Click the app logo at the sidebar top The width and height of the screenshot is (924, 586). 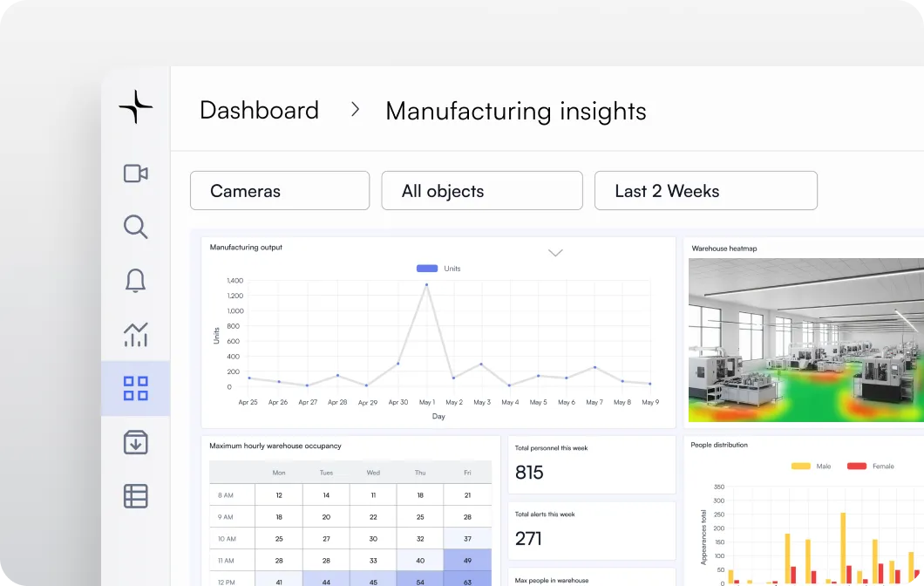(x=135, y=106)
